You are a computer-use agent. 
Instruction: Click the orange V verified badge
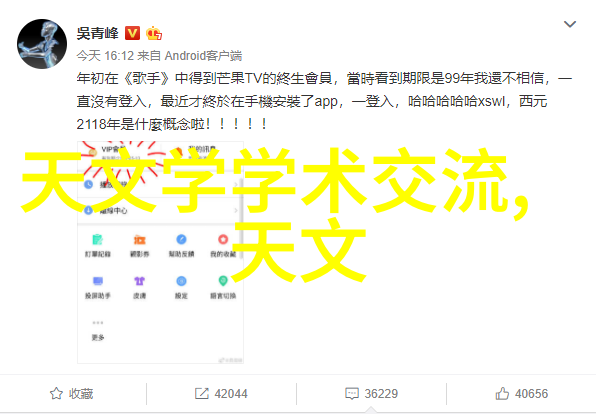(x=132, y=33)
